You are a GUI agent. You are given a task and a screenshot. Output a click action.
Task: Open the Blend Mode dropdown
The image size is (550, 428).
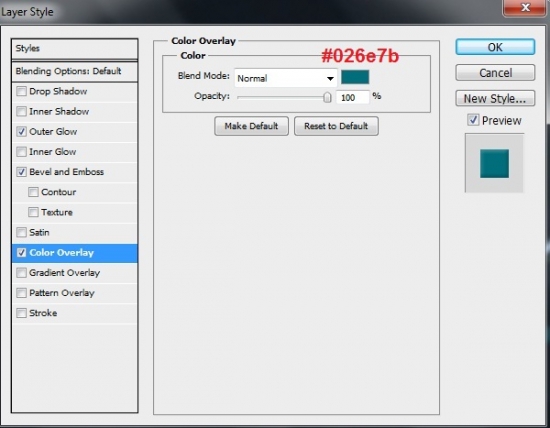pos(286,78)
